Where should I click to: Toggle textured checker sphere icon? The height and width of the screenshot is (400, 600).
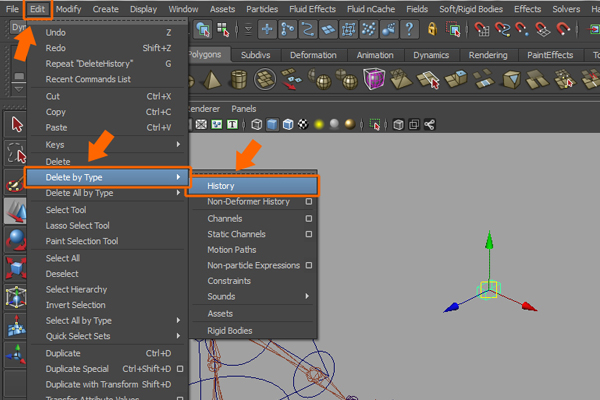[x=303, y=124]
